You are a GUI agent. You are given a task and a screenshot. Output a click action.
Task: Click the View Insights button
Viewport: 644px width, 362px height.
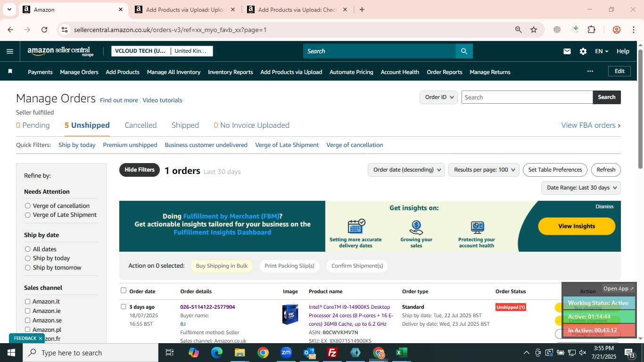[x=577, y=226]
